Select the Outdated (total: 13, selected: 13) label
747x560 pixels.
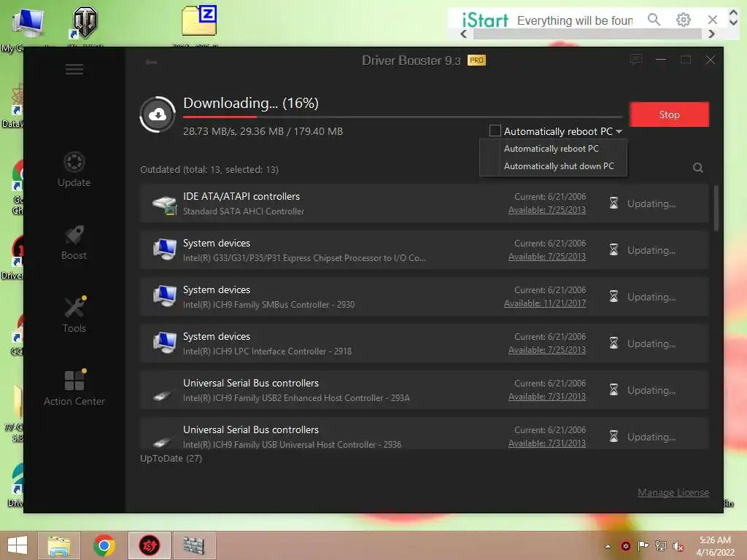(209, 169)
